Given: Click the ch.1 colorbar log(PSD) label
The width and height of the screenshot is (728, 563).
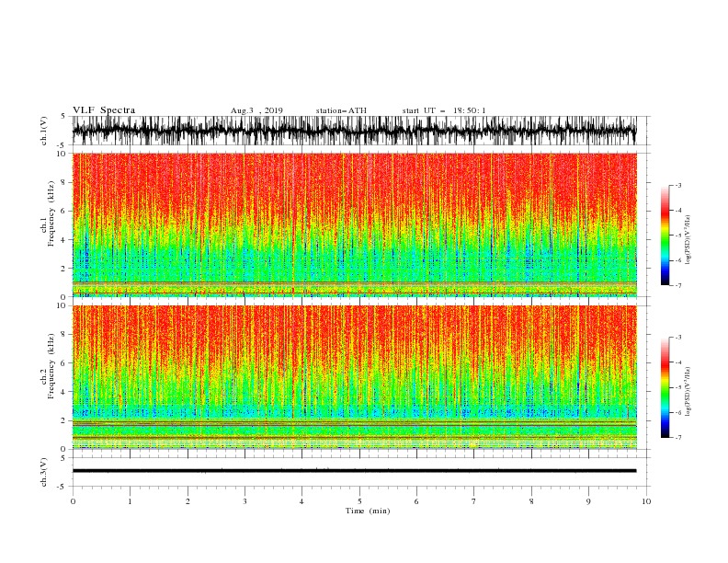Looking at the screenshot, I should click(688, 240).
